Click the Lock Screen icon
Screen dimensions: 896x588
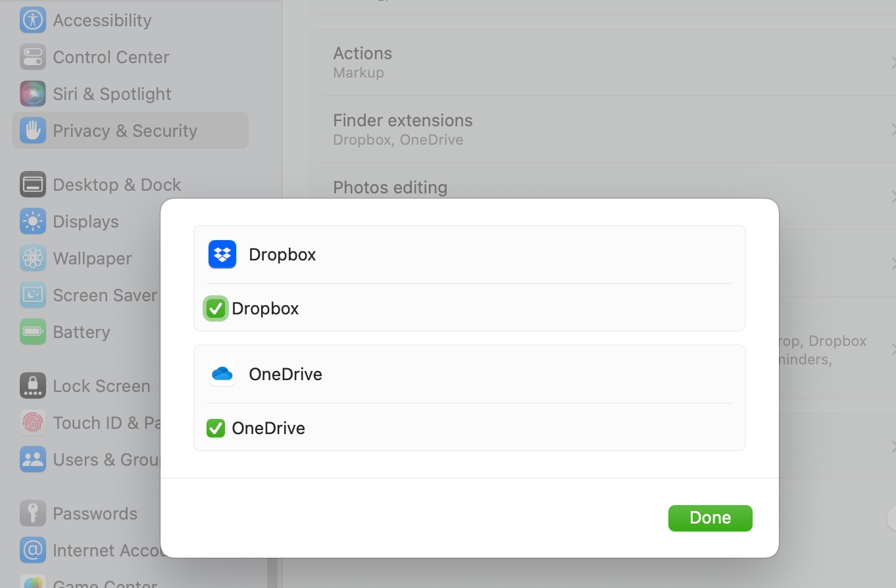click(x=33, y=386)
